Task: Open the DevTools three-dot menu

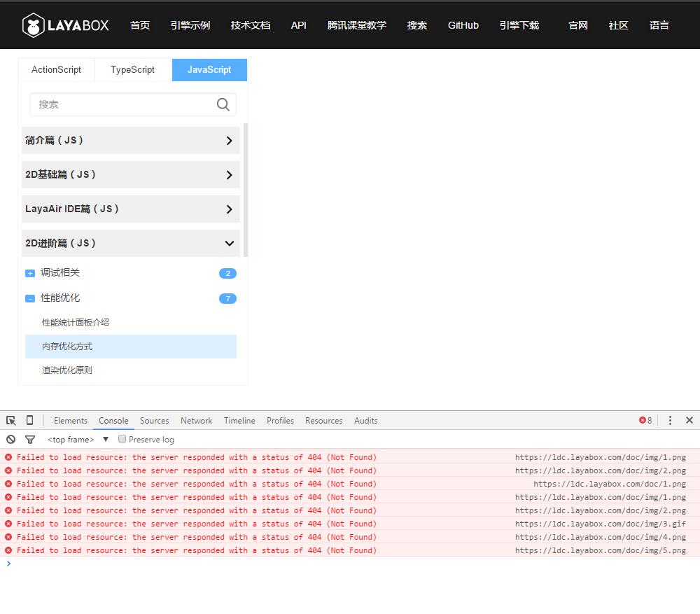Action: 670,420
